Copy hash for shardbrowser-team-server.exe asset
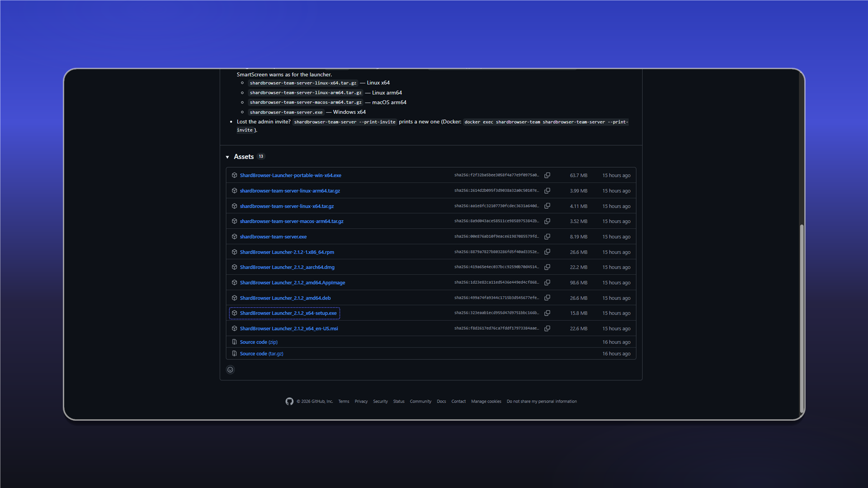 point(547,237)
